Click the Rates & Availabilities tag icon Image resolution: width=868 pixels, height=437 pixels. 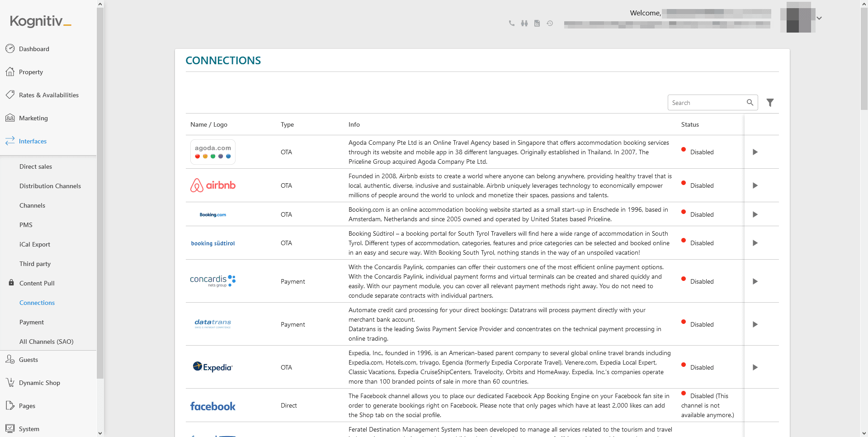tap(10, 95)
